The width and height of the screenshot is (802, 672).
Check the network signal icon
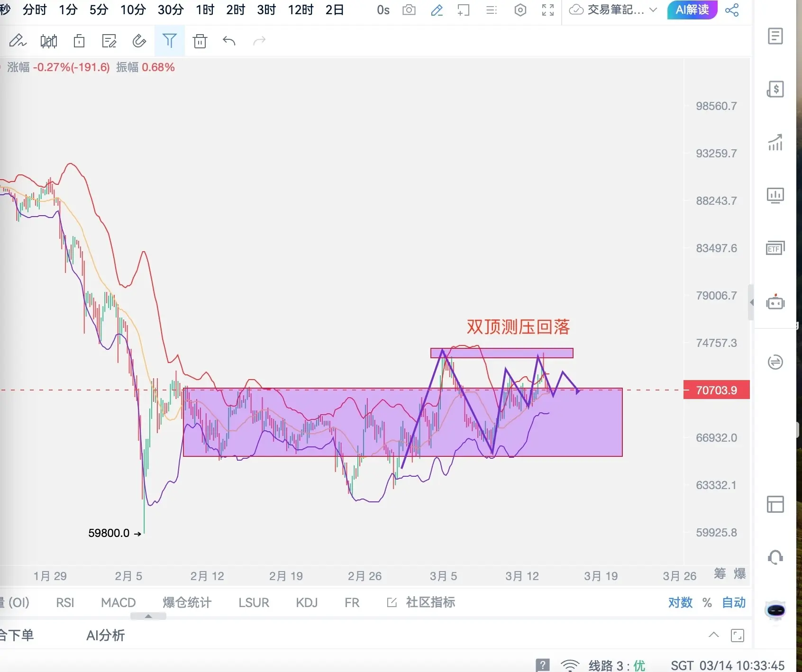coord(570,665)
